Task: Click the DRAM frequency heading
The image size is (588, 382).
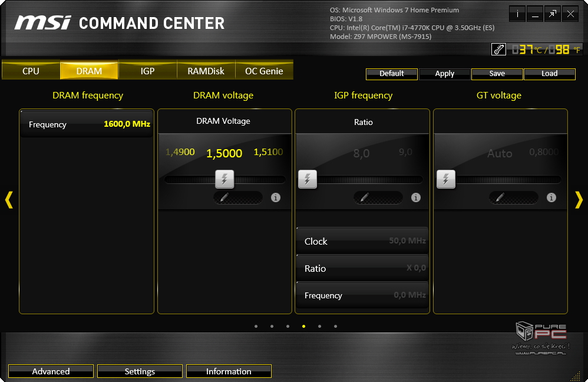Action: click(88, 95)
